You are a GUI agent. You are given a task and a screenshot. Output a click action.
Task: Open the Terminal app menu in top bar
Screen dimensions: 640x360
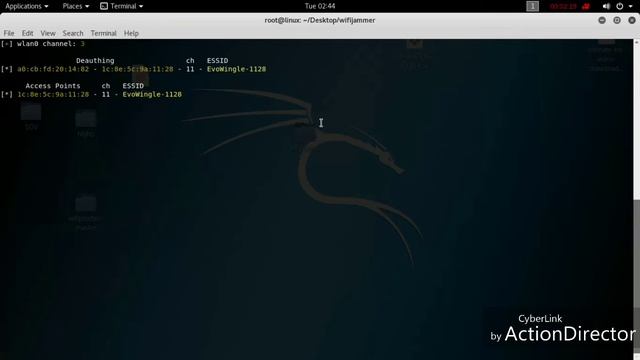point(122,6)
